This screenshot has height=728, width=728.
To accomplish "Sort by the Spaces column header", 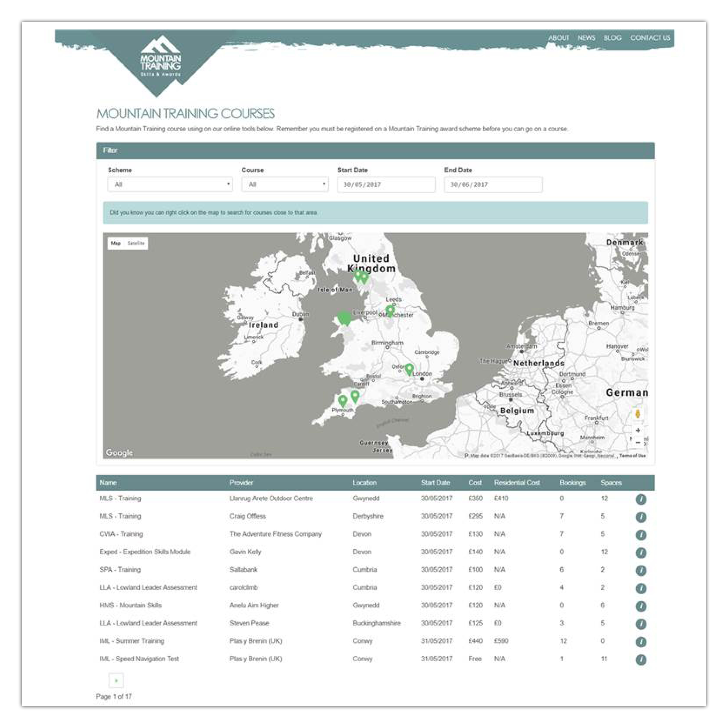I will coord(611,483).
